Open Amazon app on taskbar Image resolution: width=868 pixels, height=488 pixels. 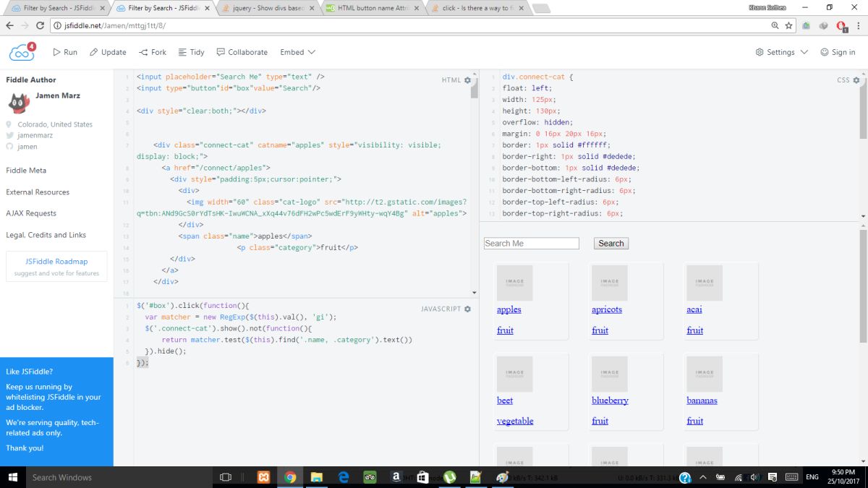396,477
